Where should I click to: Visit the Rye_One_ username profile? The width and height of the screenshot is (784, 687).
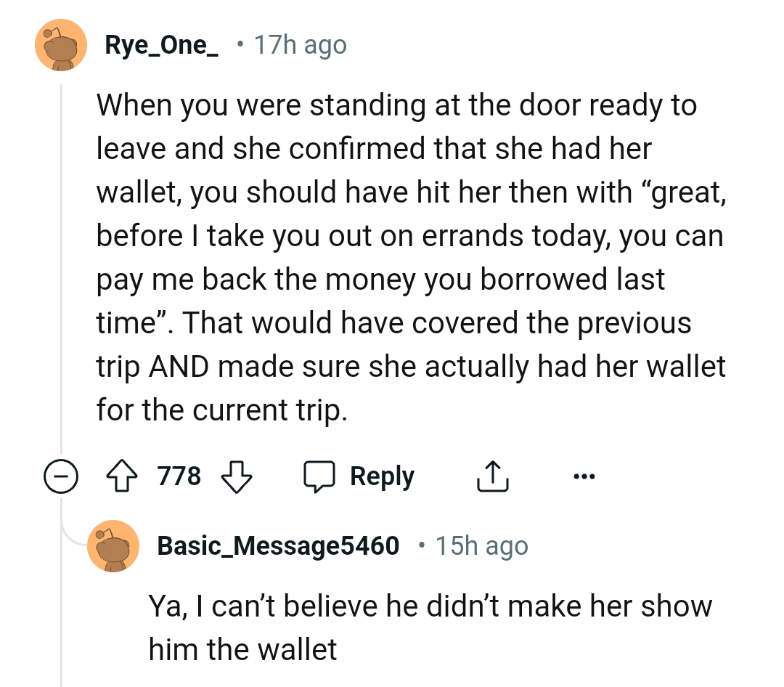coord(161,45)
